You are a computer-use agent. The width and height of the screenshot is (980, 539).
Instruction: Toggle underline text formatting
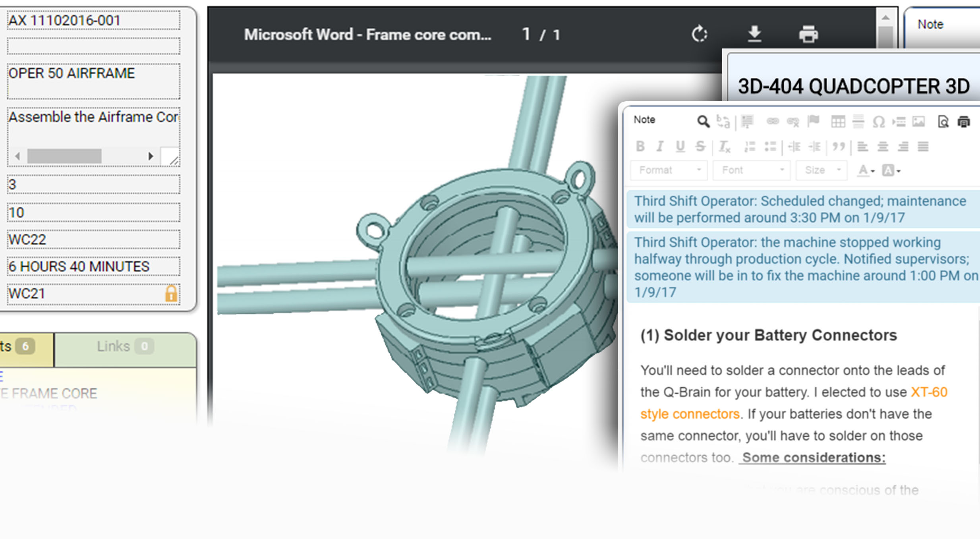(680, 147)
